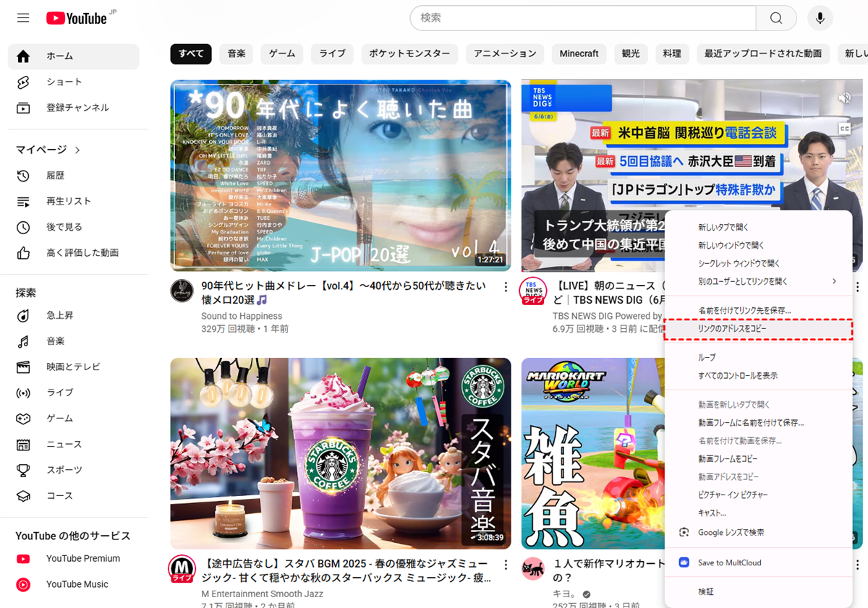Viewport: 868px width, 608px height.
Task: Toggle captions on news preview
Action: [x=843, y=129]
